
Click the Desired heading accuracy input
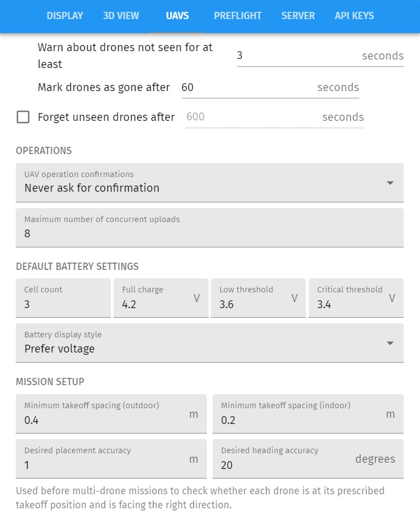click(281, 465)
